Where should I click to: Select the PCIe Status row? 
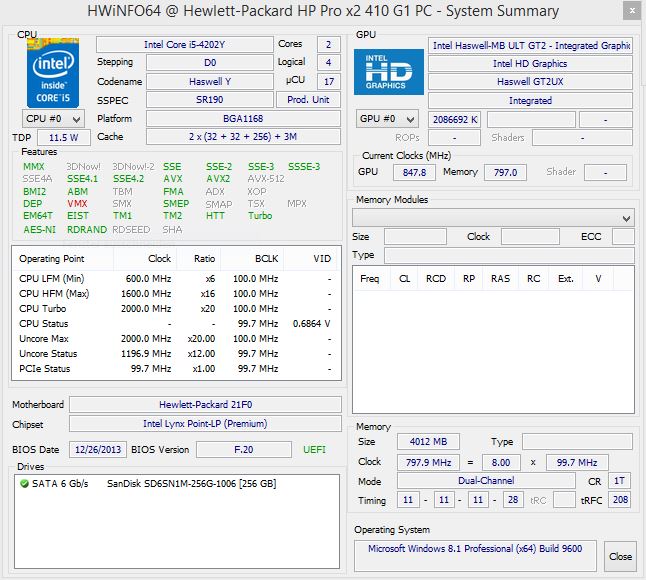[175, 369]
